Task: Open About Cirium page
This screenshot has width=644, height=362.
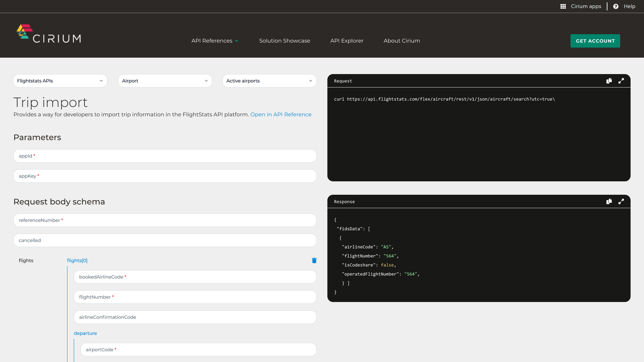Action: (402, 41)
